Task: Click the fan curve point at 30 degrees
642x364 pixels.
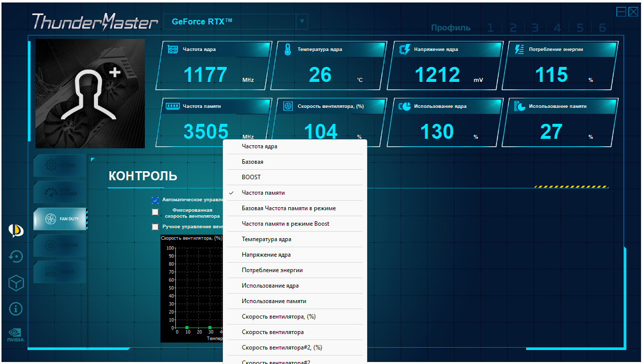Action: 210,328
